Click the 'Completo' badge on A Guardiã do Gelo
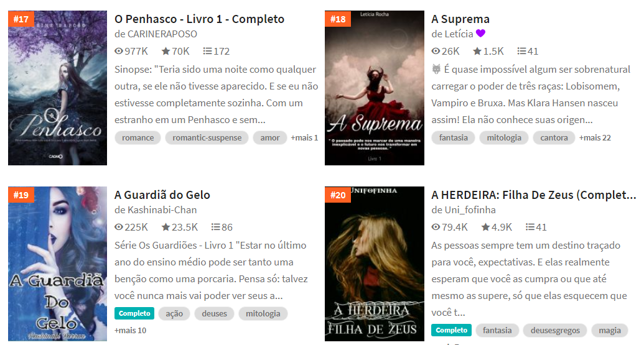Viewport: 644px width, 345px height. point(134,313)
